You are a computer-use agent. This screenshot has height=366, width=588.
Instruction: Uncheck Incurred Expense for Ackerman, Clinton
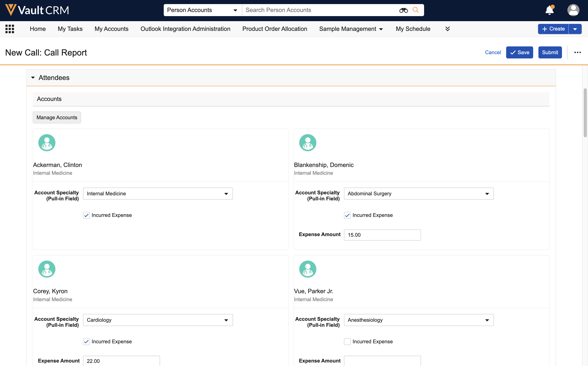click(87, 215)
